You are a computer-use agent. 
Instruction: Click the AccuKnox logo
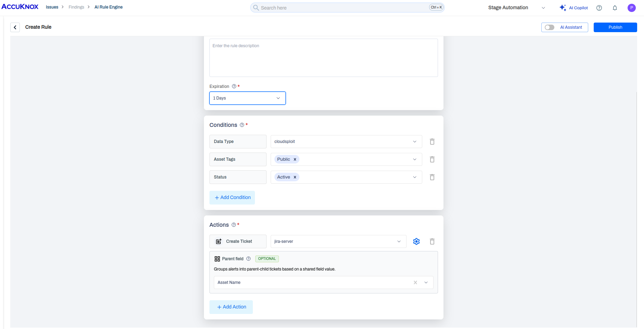click(20, 7)
